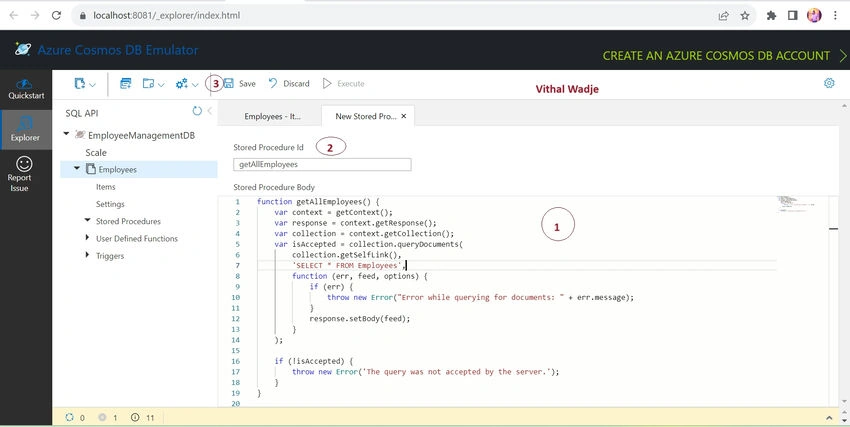Select the EmployeeManagementDB database
The width and height of the screenshot is (850, 427).
[x=141, y=135]
